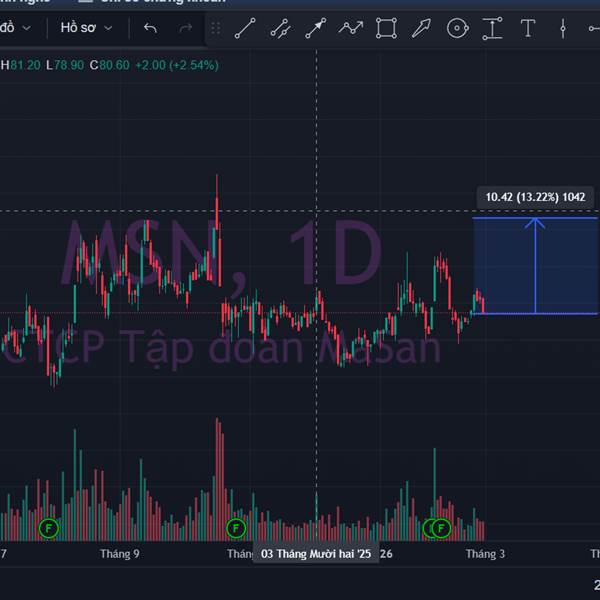Image resolution: width=600 pixels, height=600 pixels.
Task: Grab the drawing toolbar dotted handle
Action: (x=216, y=28)
